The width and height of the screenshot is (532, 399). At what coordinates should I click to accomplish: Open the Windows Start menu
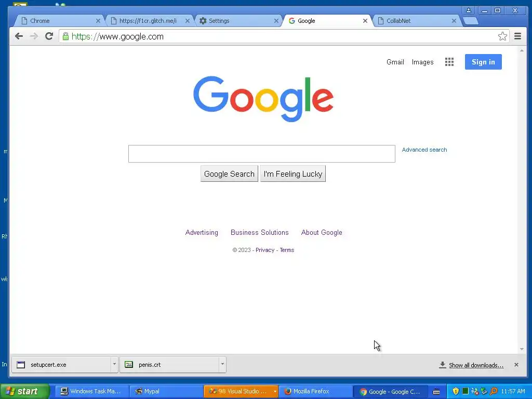coord(25,391)
